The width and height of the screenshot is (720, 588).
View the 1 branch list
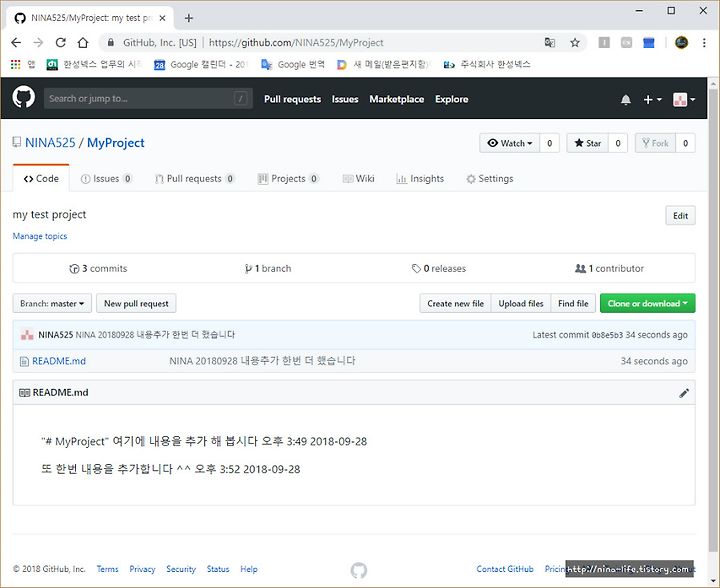pos(268,269)
